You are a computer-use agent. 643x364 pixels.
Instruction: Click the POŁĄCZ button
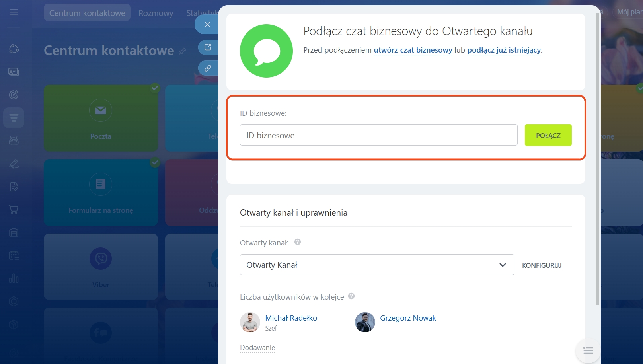click(x=548, y=135)
